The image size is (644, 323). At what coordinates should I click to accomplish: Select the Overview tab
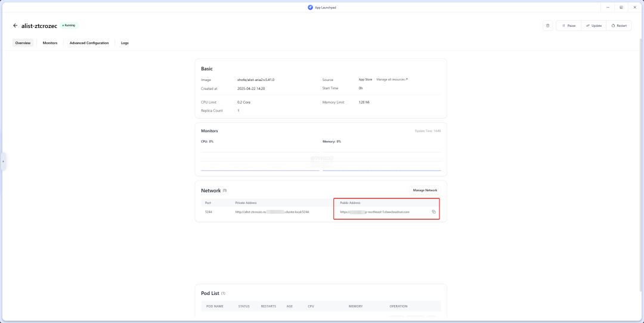tap(23, 43)
